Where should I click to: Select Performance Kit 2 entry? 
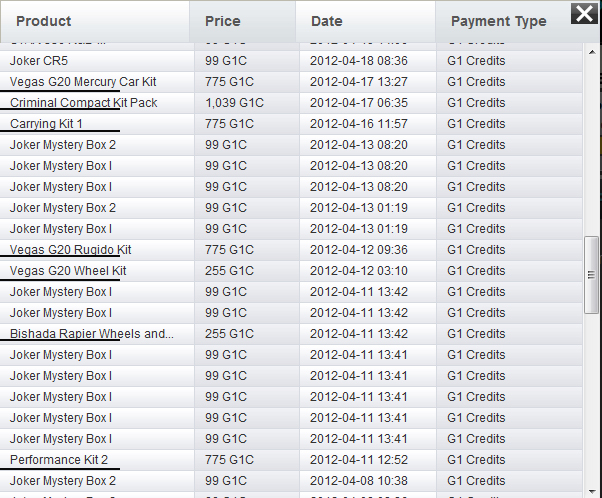coord(59,460)
